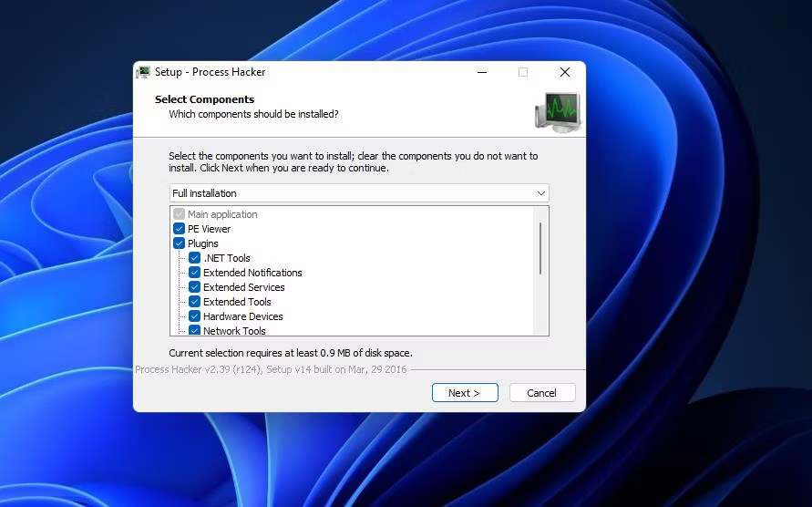Select the '.NET Tools' label
This screenshot has width=812, height=507.
pyautogui.click(x=227, y=258)
